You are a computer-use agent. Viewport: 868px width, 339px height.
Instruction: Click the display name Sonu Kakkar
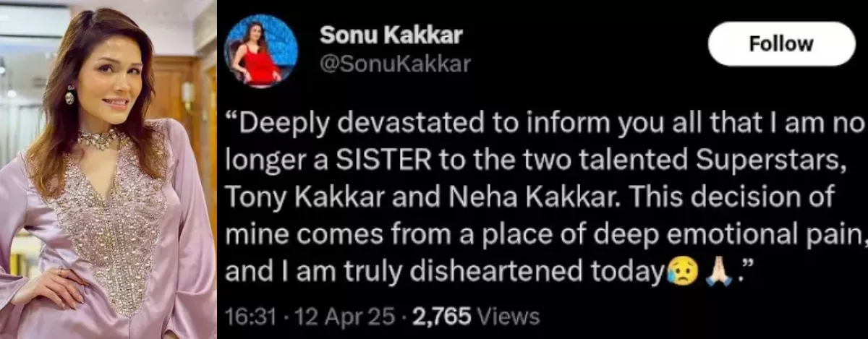click(391, 35)
